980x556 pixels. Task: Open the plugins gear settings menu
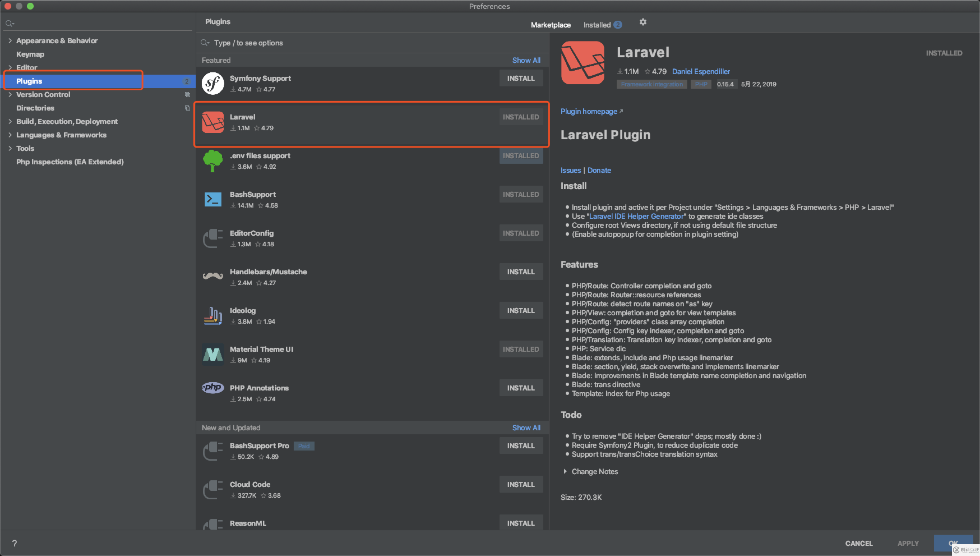point(643,22)
